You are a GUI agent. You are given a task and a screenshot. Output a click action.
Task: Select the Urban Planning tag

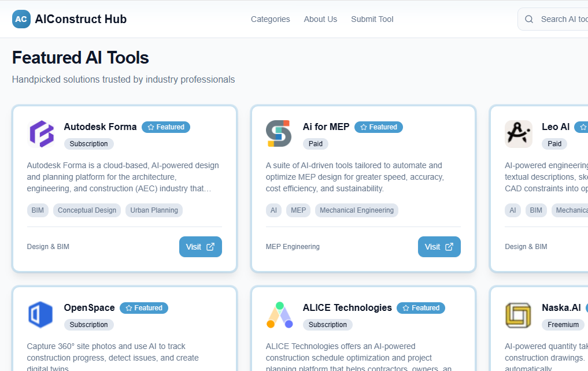(x=154, y=210)
